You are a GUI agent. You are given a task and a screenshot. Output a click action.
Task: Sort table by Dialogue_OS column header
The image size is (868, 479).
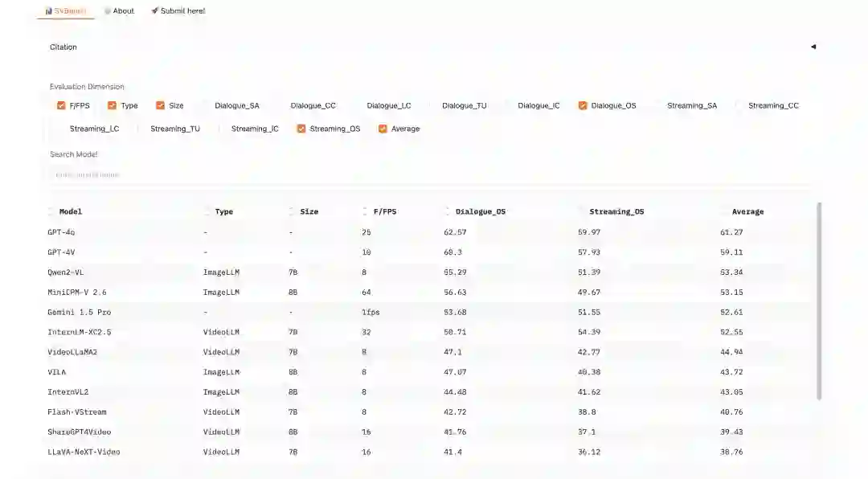tap(481, 211)
